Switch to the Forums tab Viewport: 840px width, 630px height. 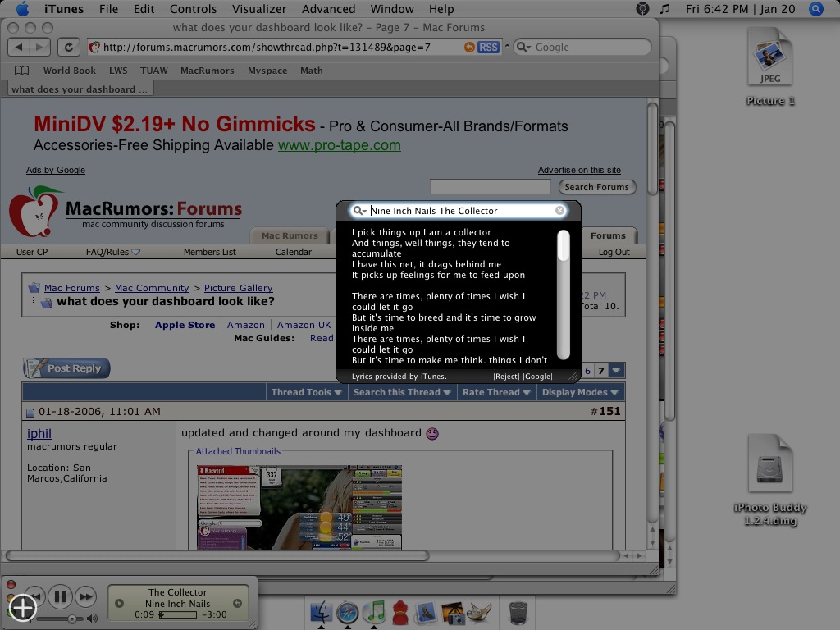(608, 235)
